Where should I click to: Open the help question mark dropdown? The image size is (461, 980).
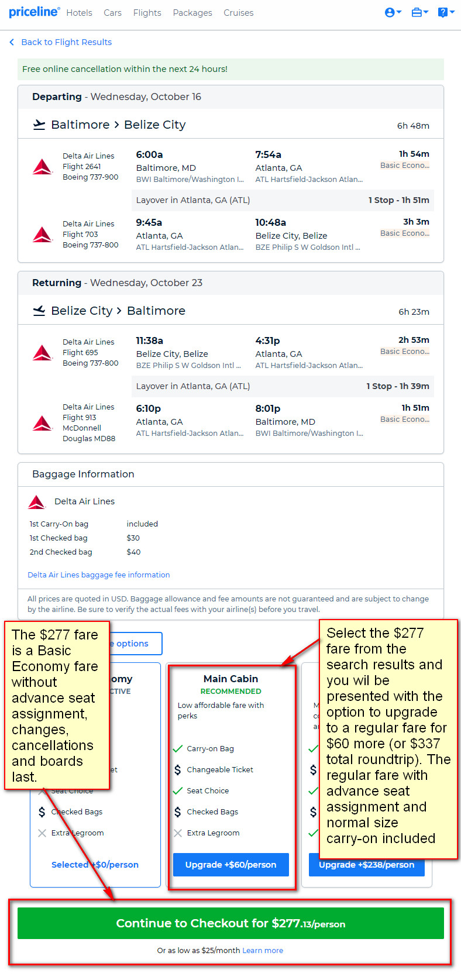pyautogui.click(x=446, y=12)
